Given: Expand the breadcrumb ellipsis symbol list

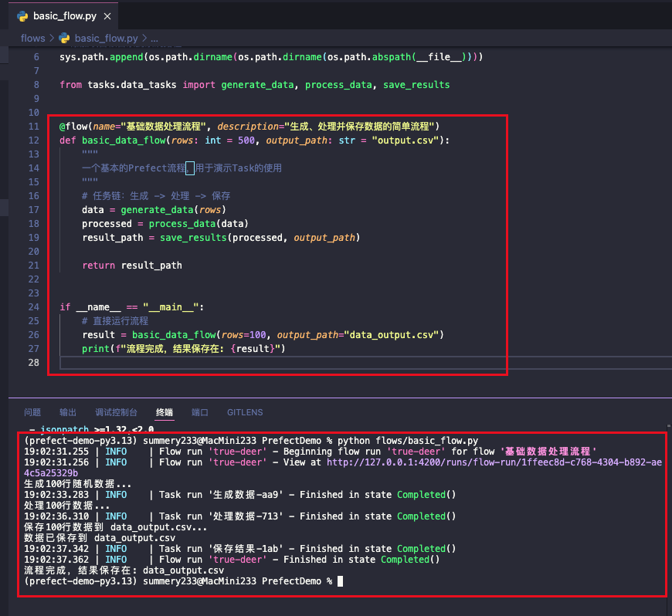Looking at the screenshot, I should pos(154,38).
